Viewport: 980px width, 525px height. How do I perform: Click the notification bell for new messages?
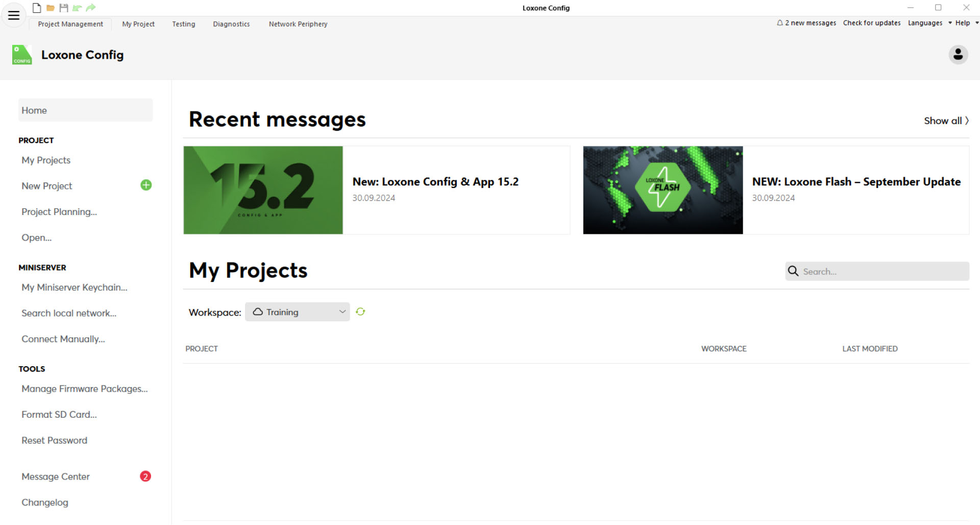[x=779, y=22]
